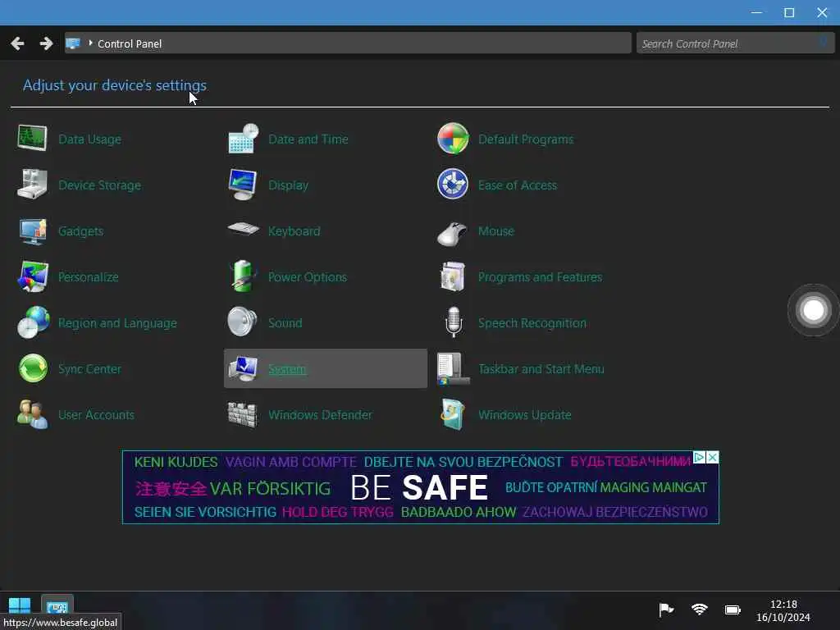The width and height of the screenshot is (840, 630).
Task: Click the Personalize link
Action: (x=89, y=277)
